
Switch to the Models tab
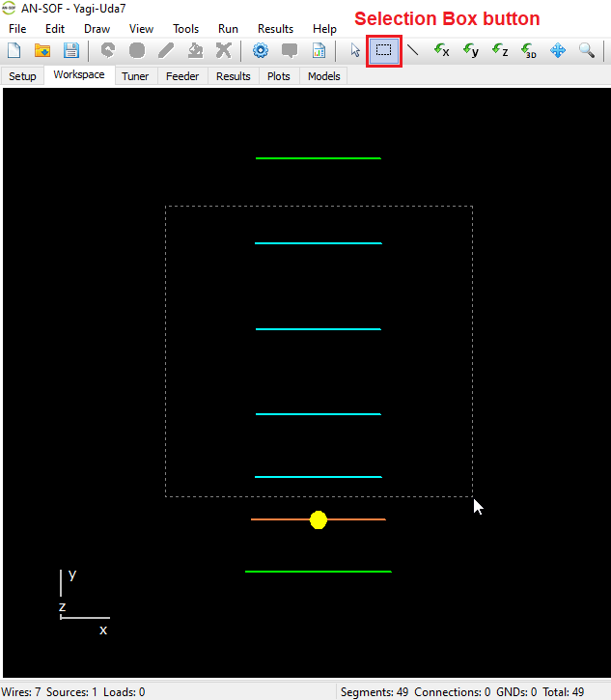click(x=324, y=76)
